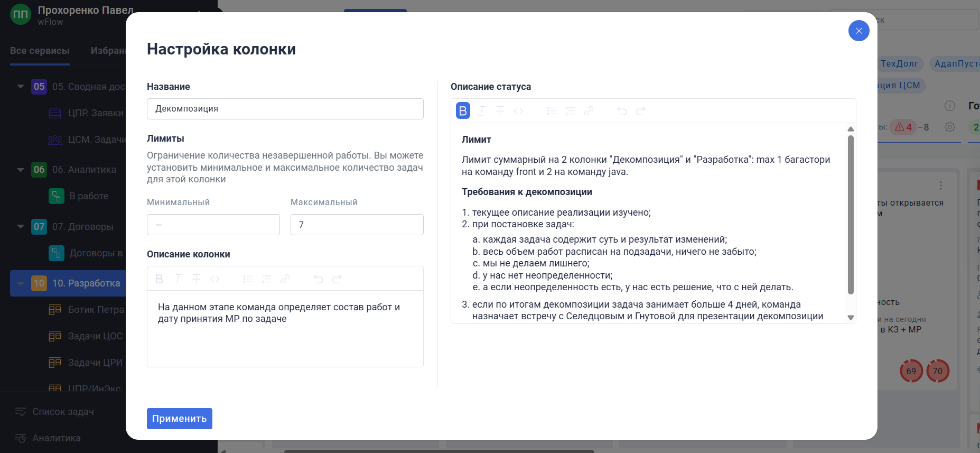Insert link in status description editor
Viewport: 980px width, 453px height.
pyautogui.click(x=589, y=111)
